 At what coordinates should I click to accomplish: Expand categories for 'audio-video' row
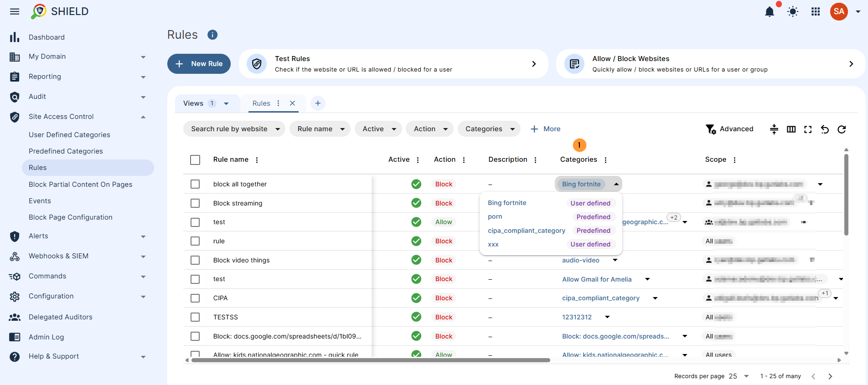[x=615, y=260]
